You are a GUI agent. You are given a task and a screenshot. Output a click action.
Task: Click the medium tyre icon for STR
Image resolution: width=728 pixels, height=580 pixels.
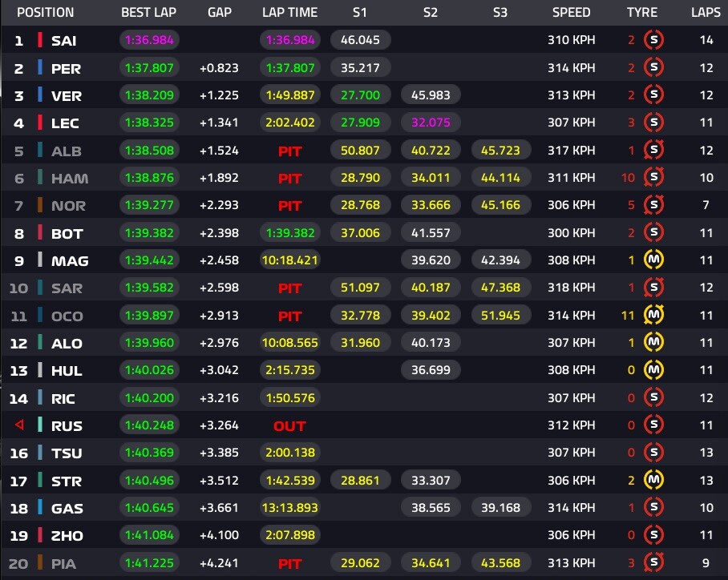653,480
